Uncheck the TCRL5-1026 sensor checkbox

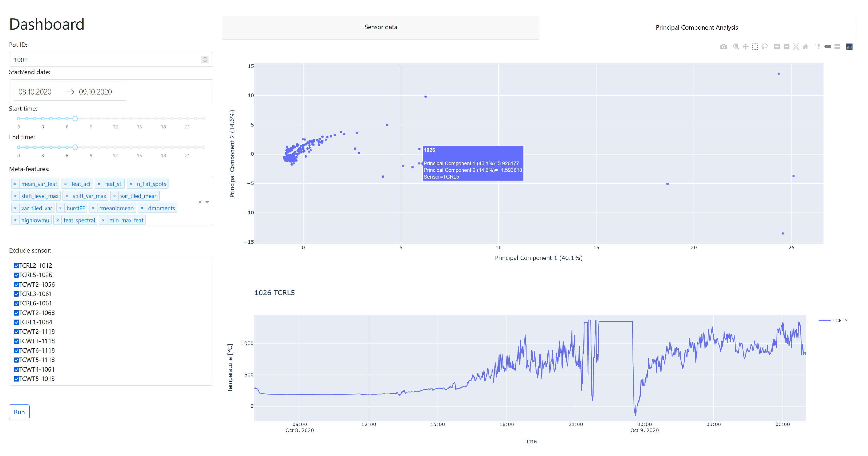point(16,275)
